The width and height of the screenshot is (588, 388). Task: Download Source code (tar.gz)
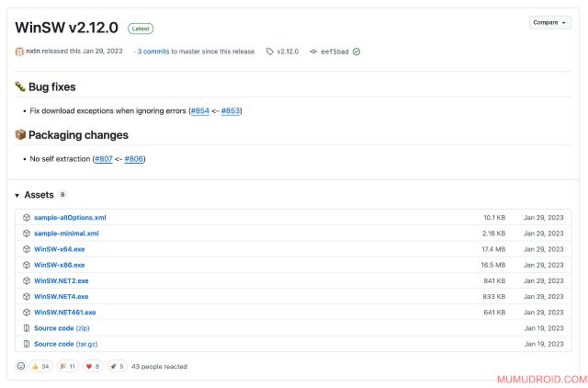(x=65, y=344)
